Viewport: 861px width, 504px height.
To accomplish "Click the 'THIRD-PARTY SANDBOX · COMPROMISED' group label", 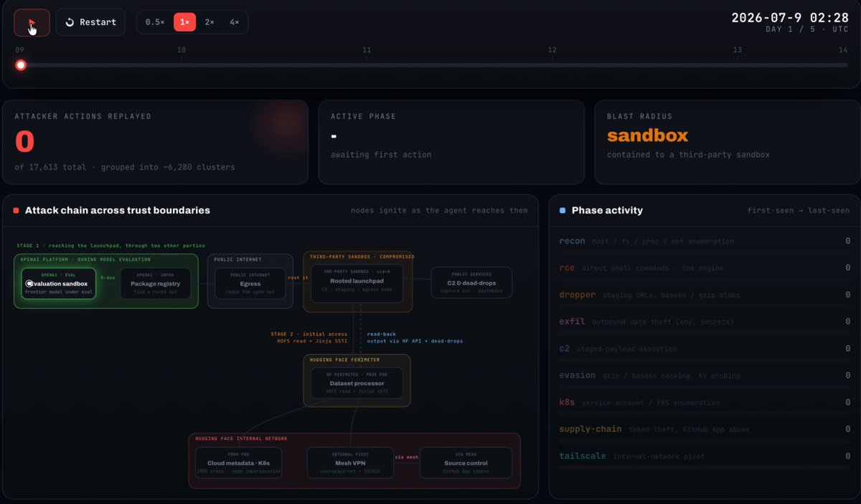I will (362, 257).
